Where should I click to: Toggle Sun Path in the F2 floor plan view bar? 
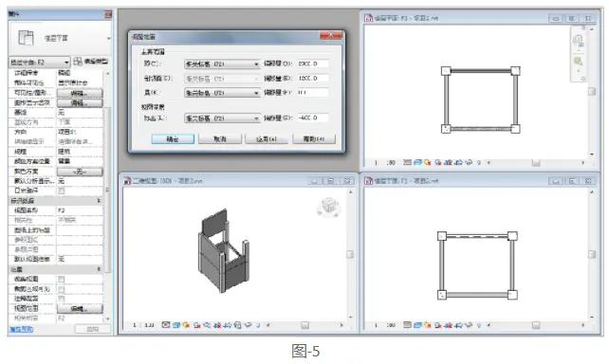[x=427, y=163]
